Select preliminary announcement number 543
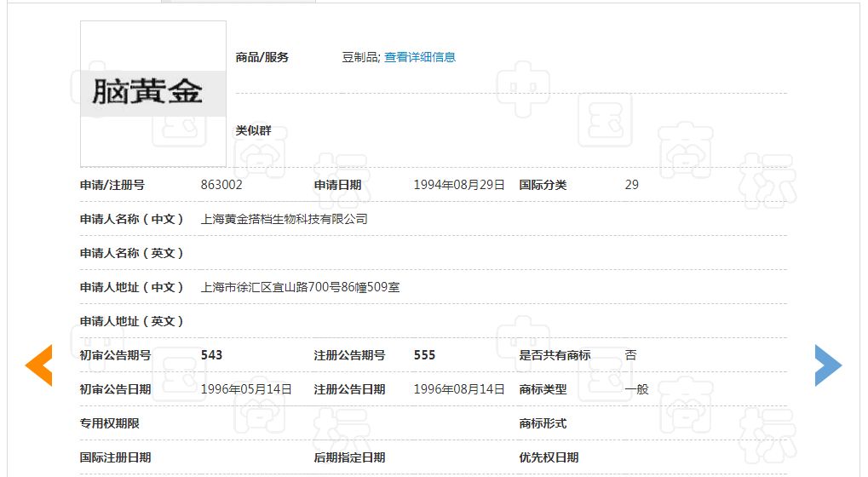The height and width of the screenshot is (477, 868). [x=211, y=355]
